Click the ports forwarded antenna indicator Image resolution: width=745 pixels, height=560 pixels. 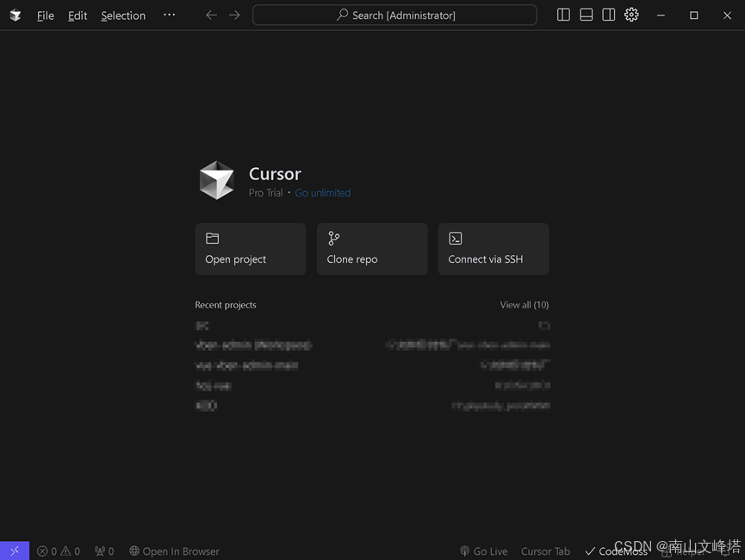click(x=104, y=551)
